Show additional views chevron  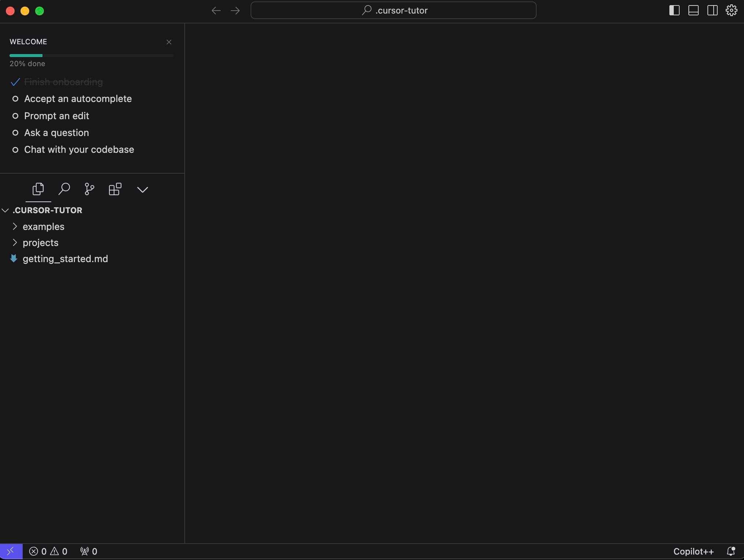(x=142, y=189)
